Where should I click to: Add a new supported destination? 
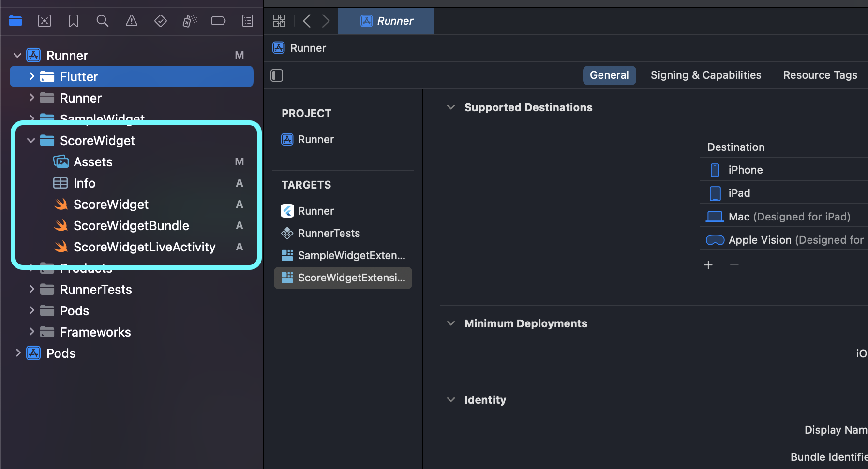point(708,265)
